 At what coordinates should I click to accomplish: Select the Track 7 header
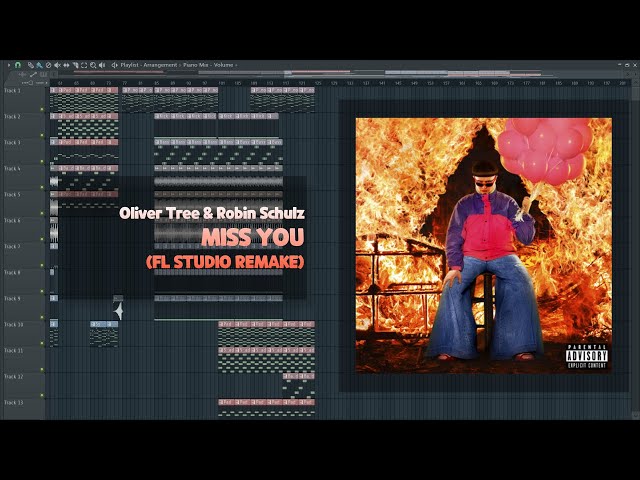pyautogui.click(x=23, y=256)
